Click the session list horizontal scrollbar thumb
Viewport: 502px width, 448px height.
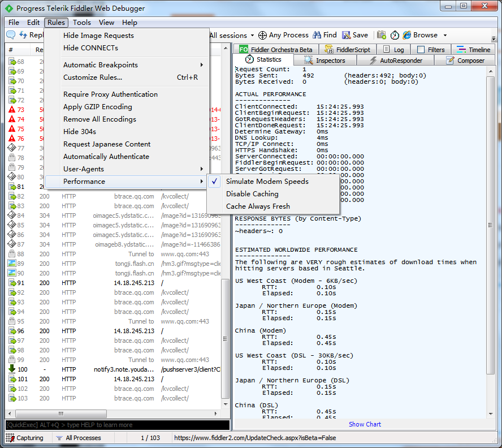(61, 413)
